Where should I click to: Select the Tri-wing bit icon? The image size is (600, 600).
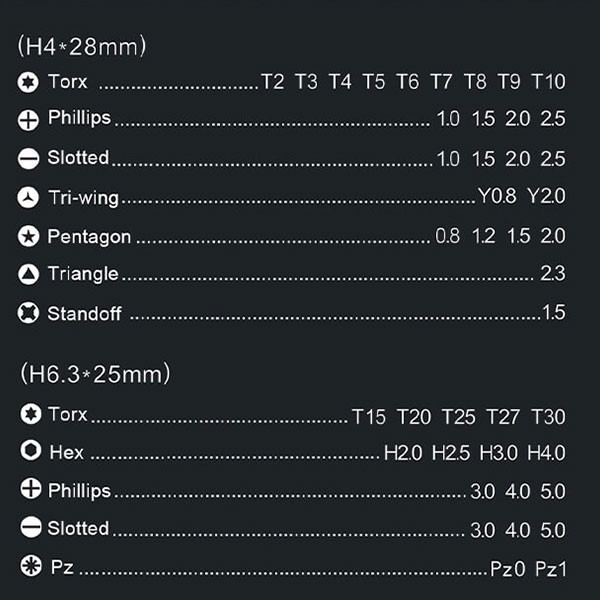pos(29,198)
